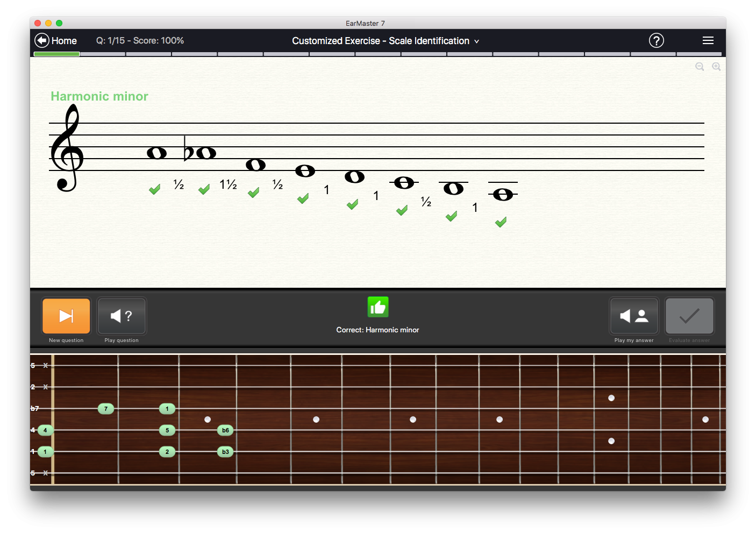Toggle the b6 note on fretboard
This screenshot has width=756, height=534.
pos(225,430)
